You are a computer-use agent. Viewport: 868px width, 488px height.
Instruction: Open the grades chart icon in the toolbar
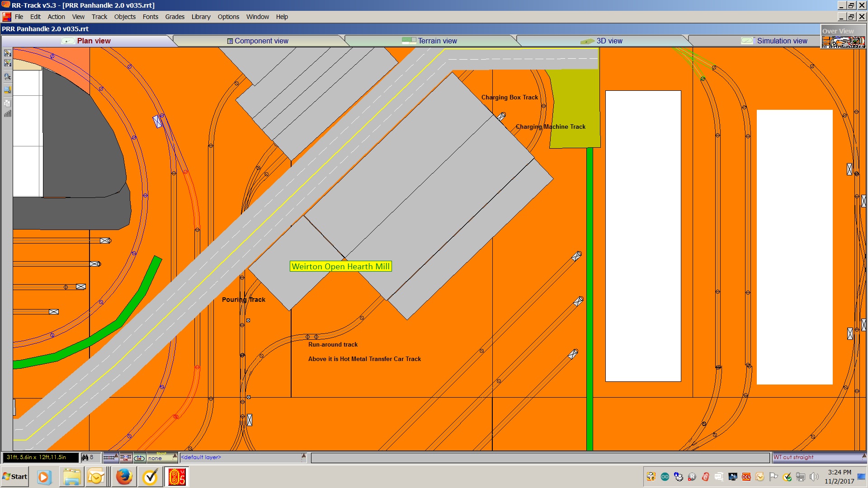coord(8,114)
